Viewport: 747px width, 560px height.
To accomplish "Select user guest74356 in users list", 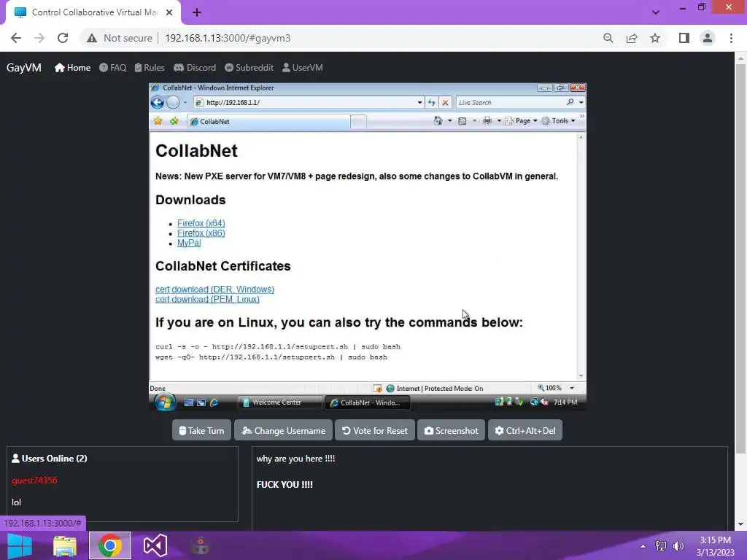I will pyautogui.click(x=34, y=481).
